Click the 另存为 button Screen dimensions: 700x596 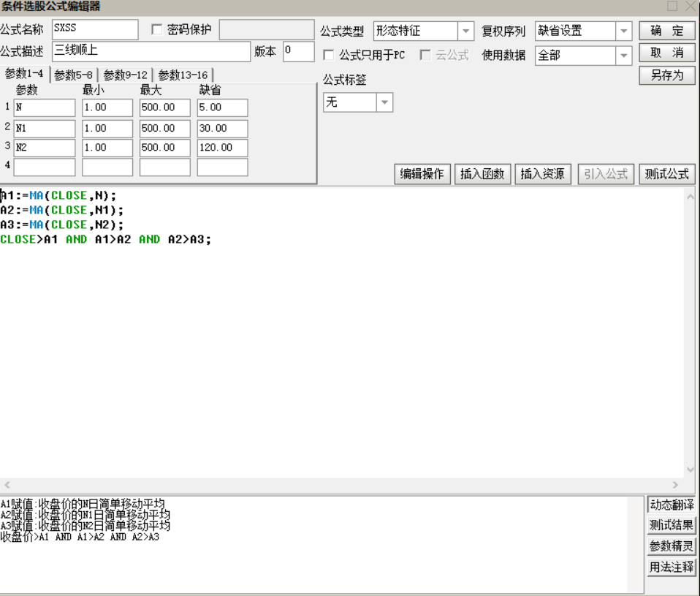[x=667, y=75]
